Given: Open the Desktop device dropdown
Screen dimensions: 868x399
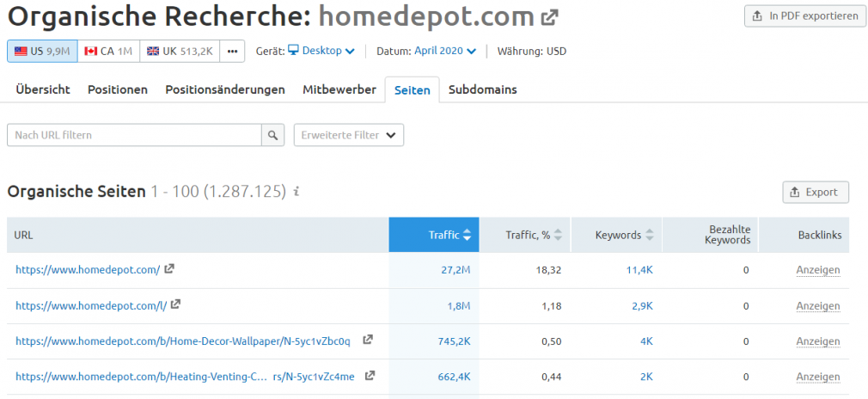Looking at the screenshot, I should coord(321,51).
